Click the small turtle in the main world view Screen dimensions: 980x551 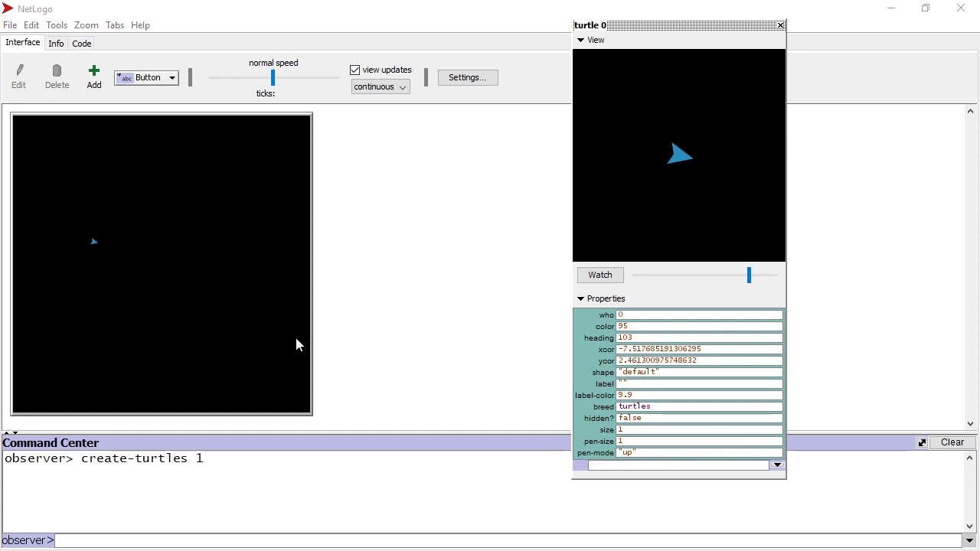click(94, 241)
